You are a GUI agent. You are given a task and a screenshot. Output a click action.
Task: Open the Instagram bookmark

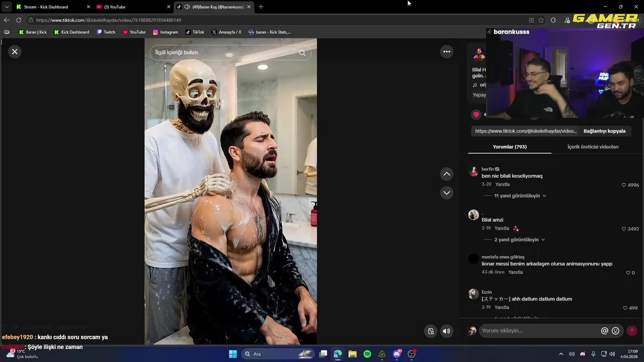(x=166, y=32)
